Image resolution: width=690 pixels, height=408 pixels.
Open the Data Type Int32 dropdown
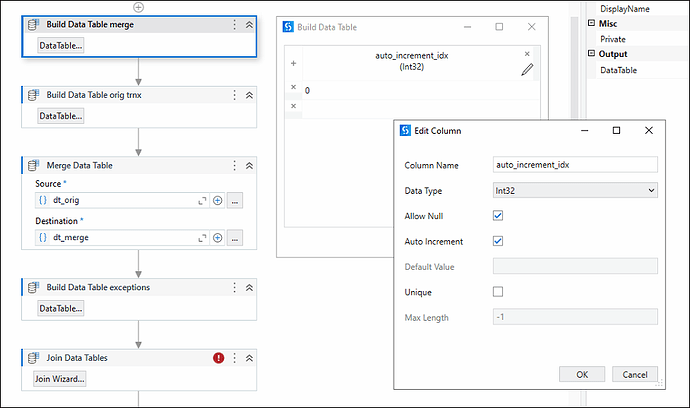pos(575,191)
